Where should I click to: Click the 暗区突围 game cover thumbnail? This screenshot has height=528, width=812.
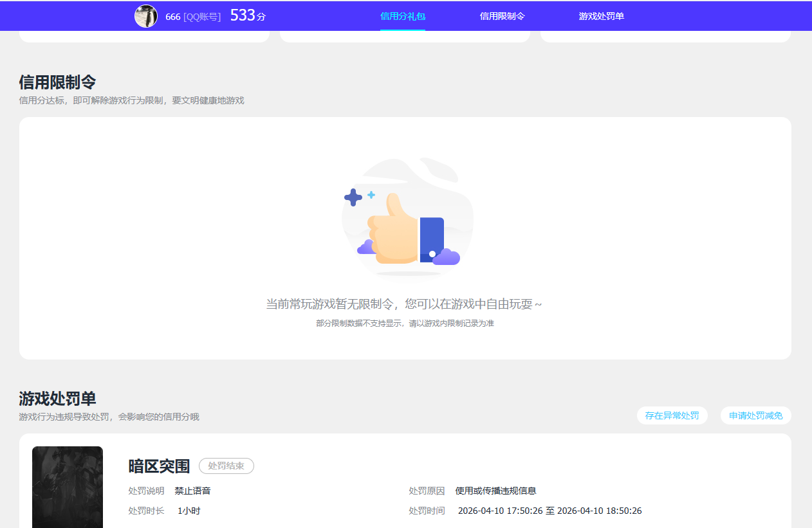point(68,487)
